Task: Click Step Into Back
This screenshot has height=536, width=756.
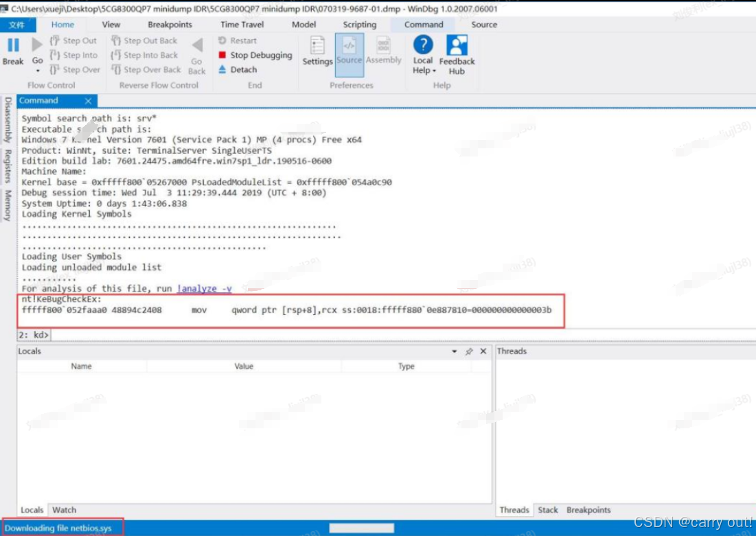Action: [x=144, y=55]
